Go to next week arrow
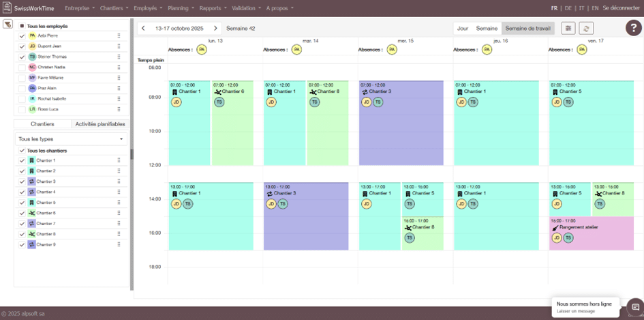Image resolution: width=644 pixels, height=320 pixels. point(215,28)
